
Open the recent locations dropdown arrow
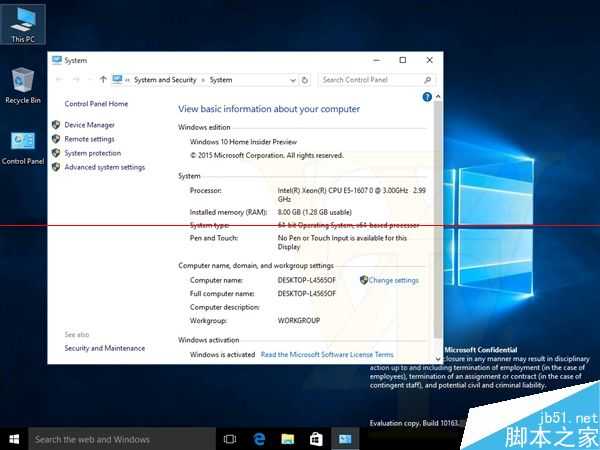click(90, 80)
